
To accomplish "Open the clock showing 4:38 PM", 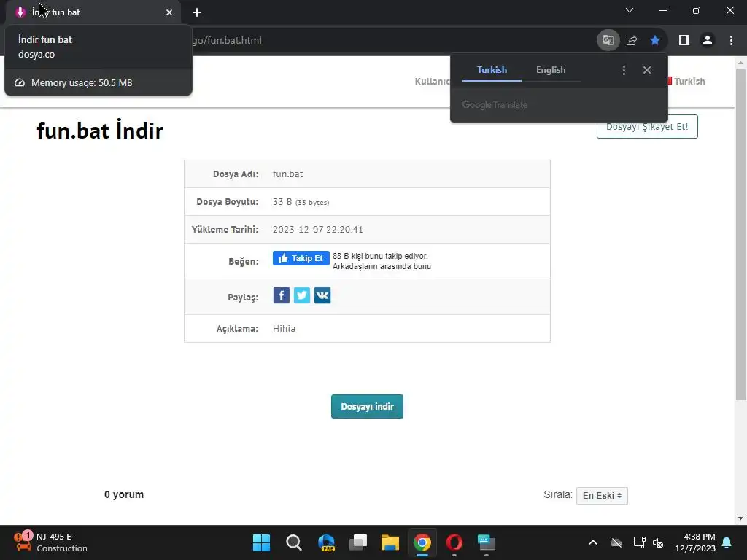I will click(695, 542).
